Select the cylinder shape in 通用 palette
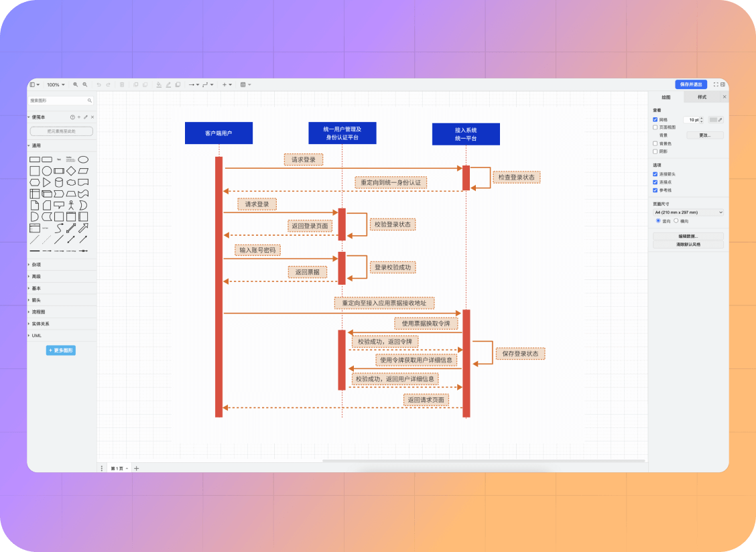Screen dimensions: 756x552 pyautogui.click(x=59, y=182)
